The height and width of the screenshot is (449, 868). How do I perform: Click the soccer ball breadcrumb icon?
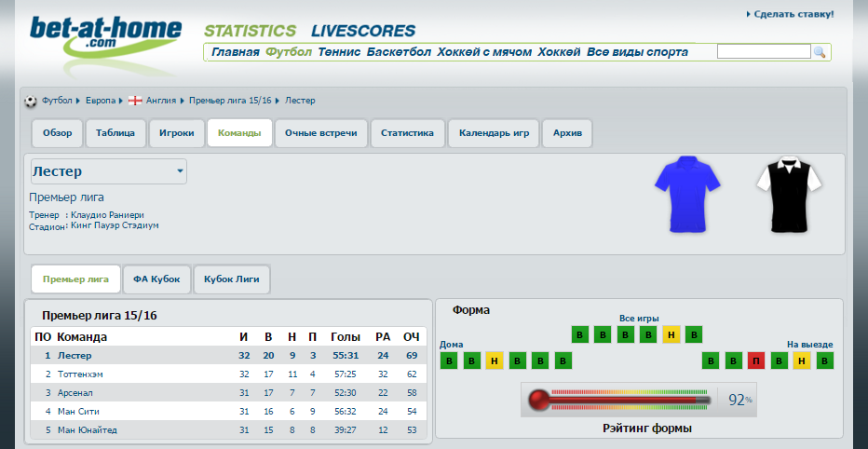(31, 101)
